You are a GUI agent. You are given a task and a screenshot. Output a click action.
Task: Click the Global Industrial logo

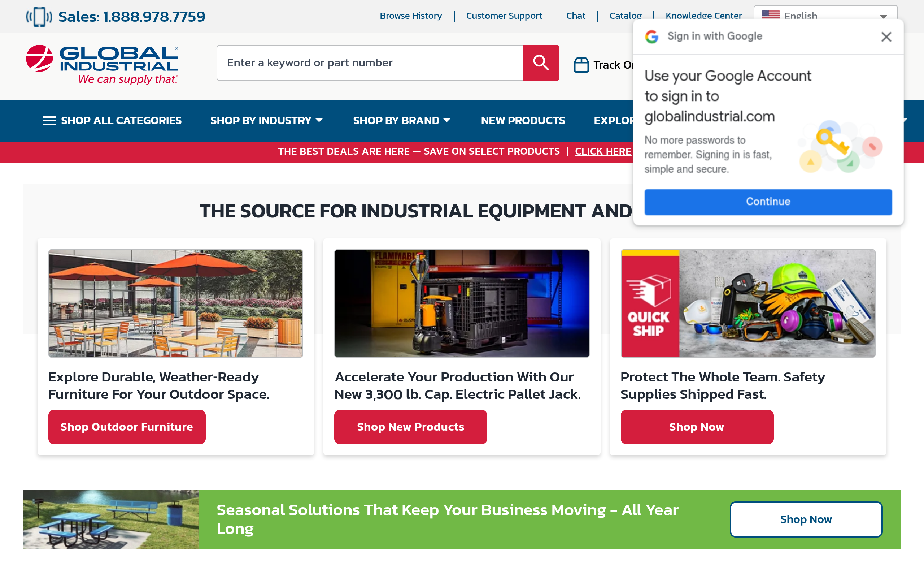102,64
